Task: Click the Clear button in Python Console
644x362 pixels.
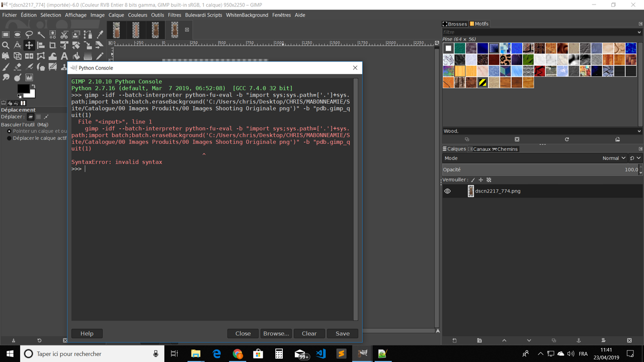Action: (x=309, y=333)
